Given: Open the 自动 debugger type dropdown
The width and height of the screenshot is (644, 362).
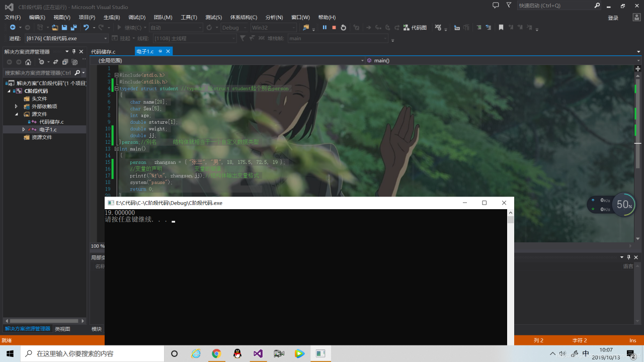Looking at the screenshot, I should pyautogui.click(x=176, y=28).
